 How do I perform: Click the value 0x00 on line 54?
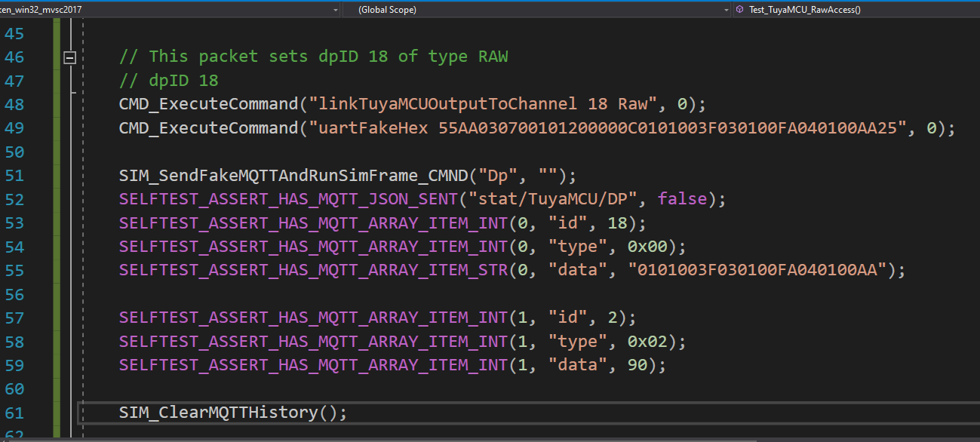647,247
